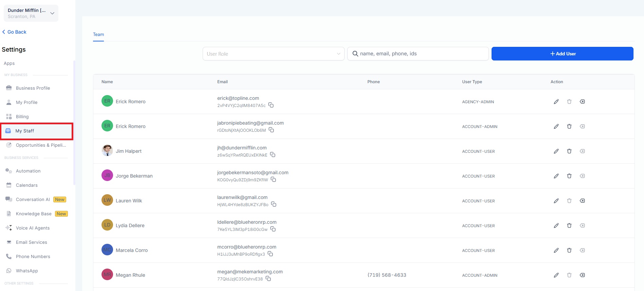Viewport: 644px width, 291px height.
Task: Expand the Dunder Mifflin account switcher
Action: 31,13
